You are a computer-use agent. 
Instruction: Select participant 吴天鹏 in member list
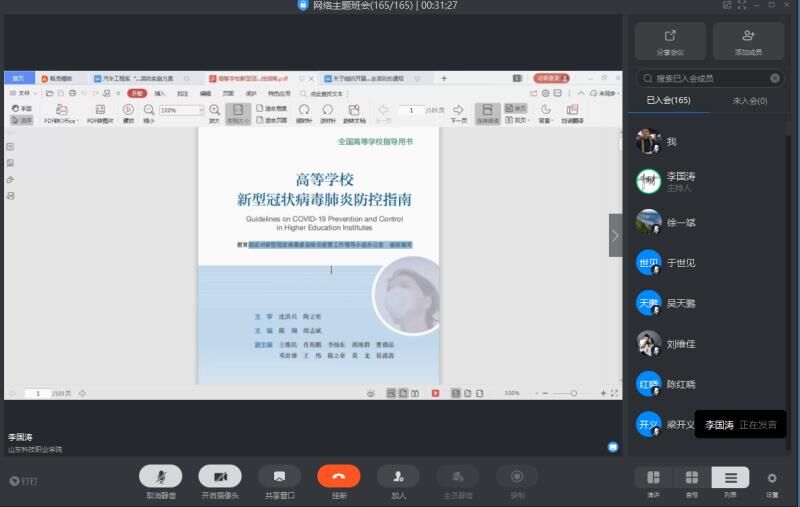click(x=709, y=303)
